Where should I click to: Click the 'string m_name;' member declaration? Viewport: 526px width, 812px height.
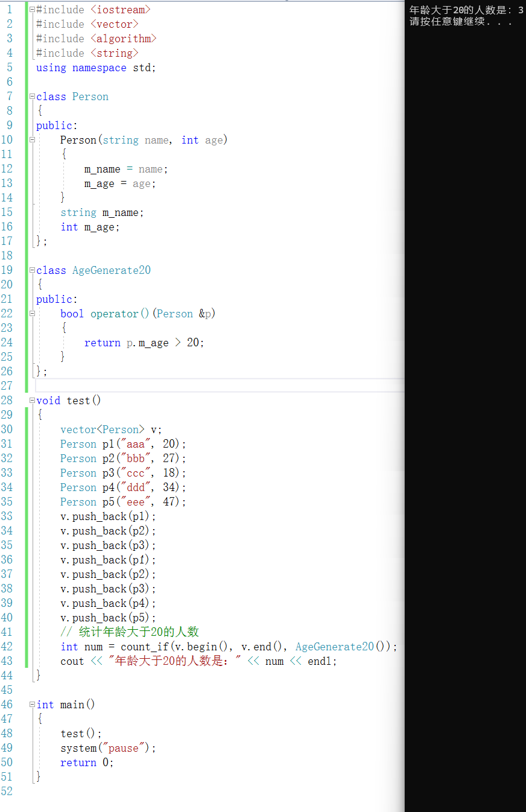pyautogui.click(x=102, y=212)
